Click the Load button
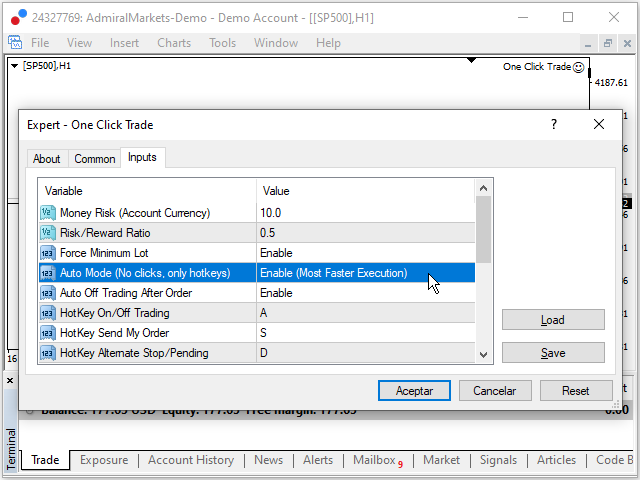Viewport: 640px width, 480px height. (x=553, y=320)
